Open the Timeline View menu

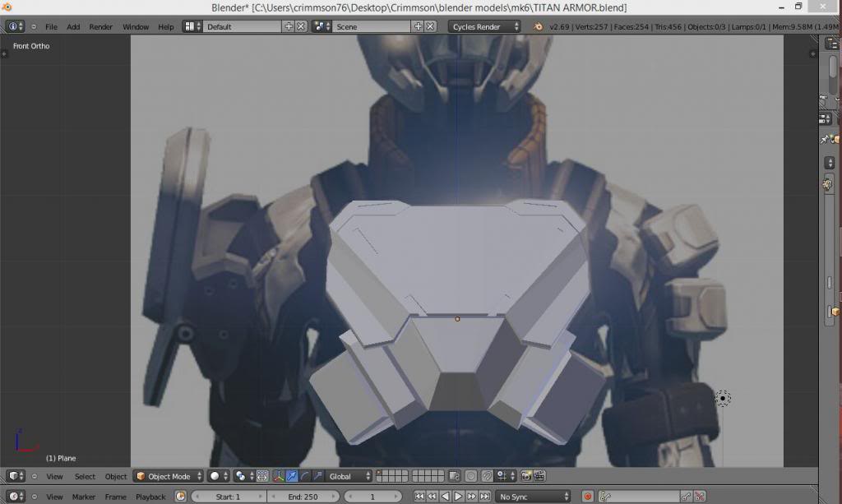pyautogui.click(x=54, y=497)
